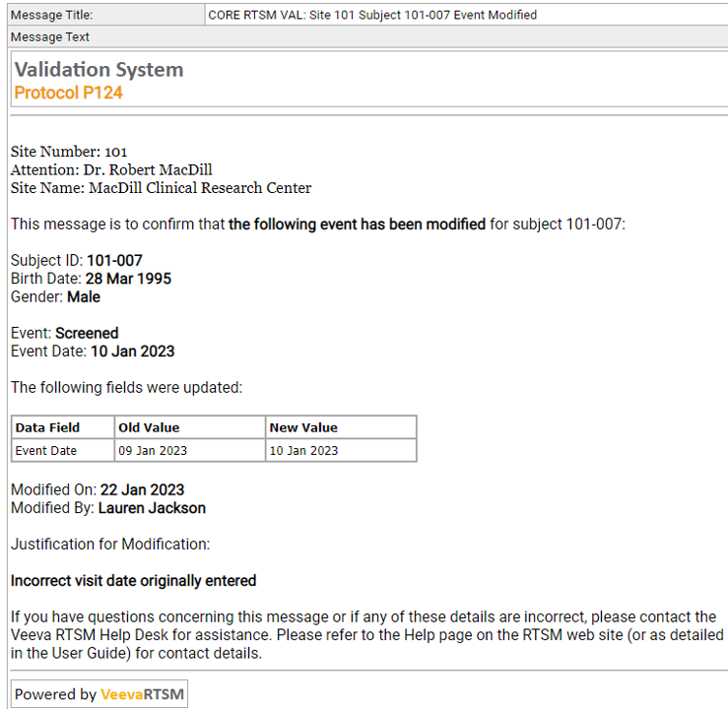Click the Old Value column header

[149, 427]
